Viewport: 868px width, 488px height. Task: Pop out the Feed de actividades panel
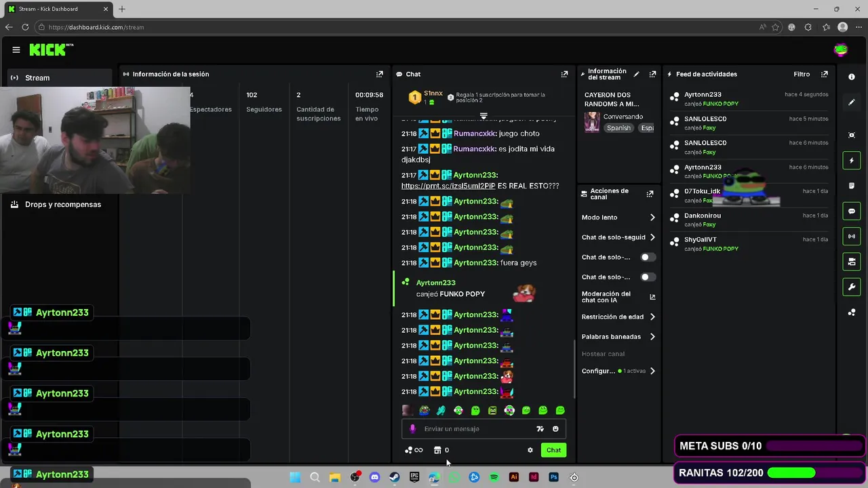click(825, 74)
